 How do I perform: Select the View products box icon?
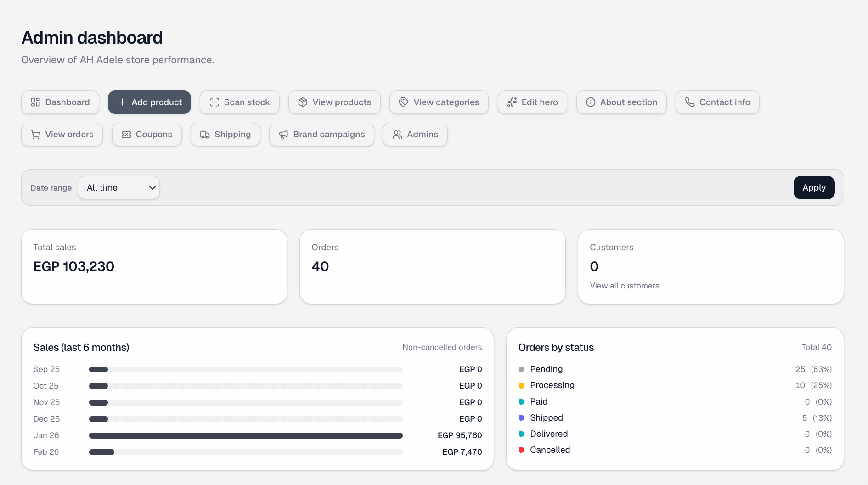(303, 102)
